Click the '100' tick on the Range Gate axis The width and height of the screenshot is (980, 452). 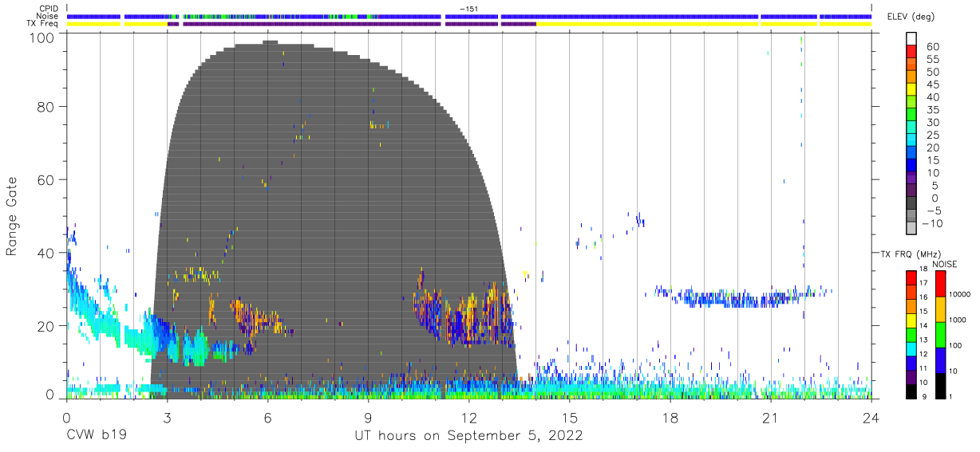pos(43,37)
